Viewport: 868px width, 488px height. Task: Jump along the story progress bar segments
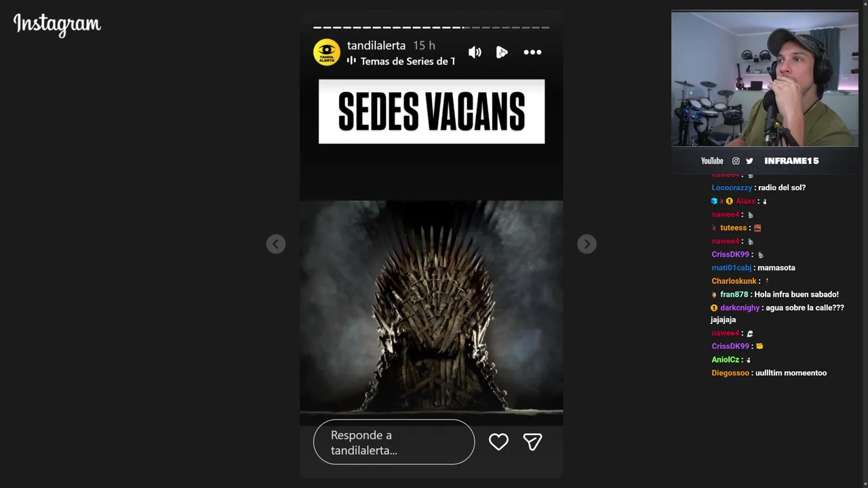[x=431, y=28]
